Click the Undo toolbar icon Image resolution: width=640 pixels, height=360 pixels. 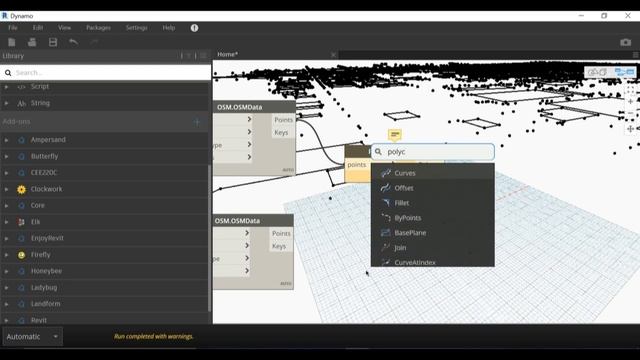point(73,42)
